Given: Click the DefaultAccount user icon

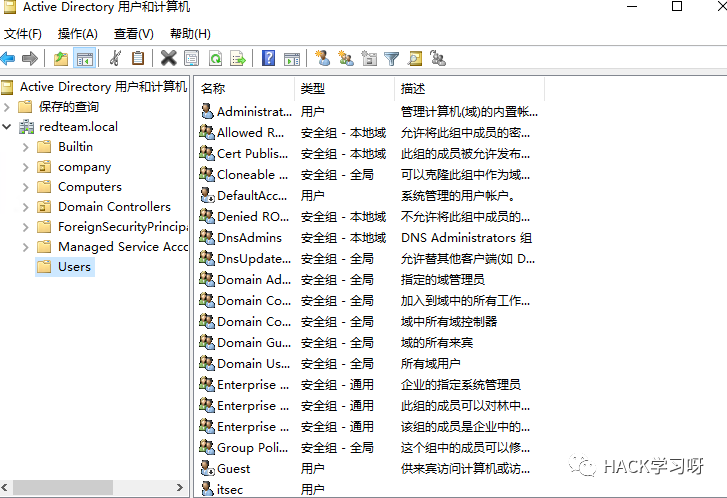Looking at the screenshot, I should click(207, 195).
